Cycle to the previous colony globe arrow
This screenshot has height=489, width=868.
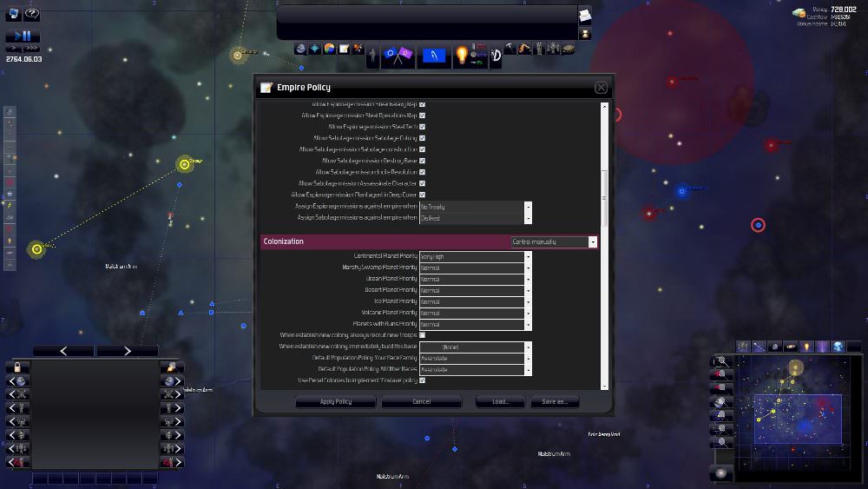[17, 381]
